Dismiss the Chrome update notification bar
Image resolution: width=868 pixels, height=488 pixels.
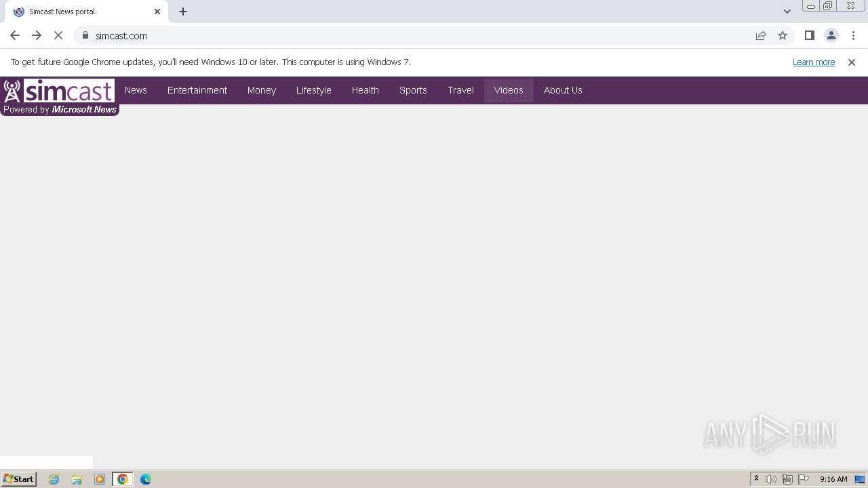852,62
